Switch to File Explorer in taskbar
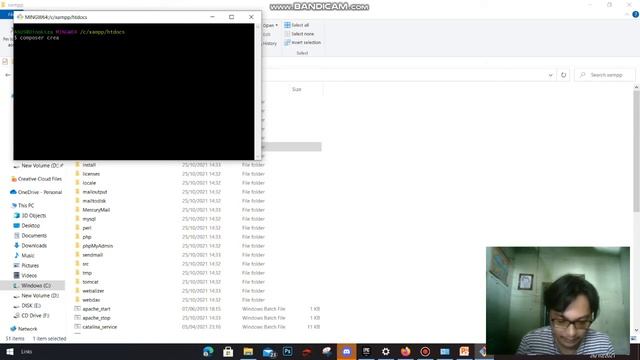 248,351
